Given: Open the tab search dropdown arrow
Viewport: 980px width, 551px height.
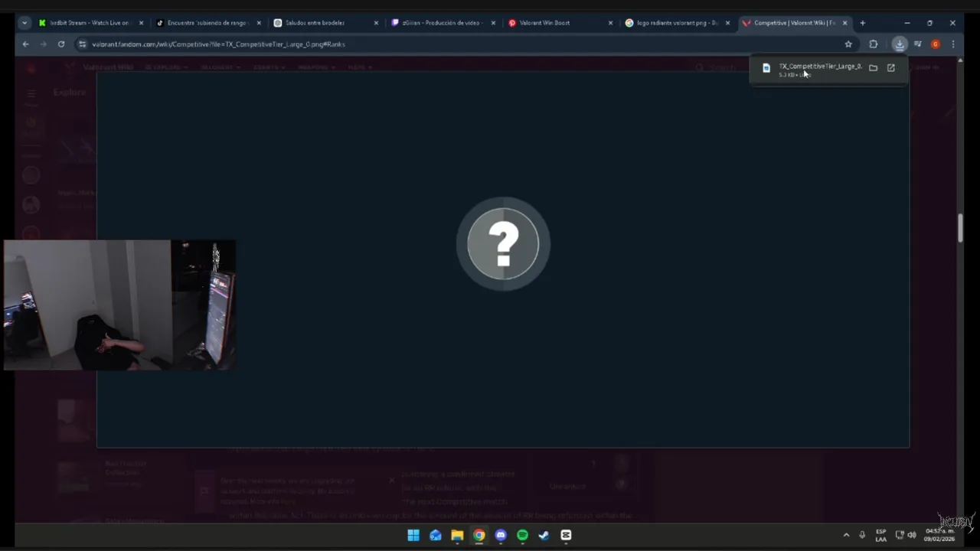Looking at the screenshot, I should 24,23.
